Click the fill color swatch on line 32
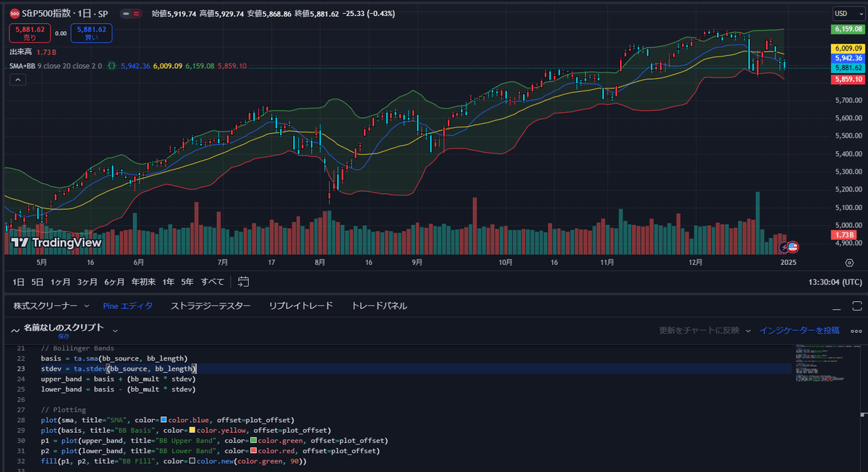 click(x=192, y=461)
